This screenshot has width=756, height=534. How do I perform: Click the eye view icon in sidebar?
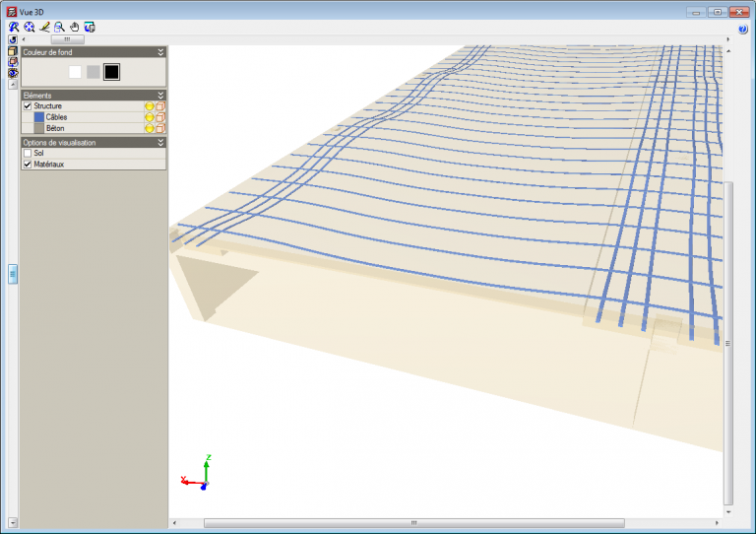13,73
